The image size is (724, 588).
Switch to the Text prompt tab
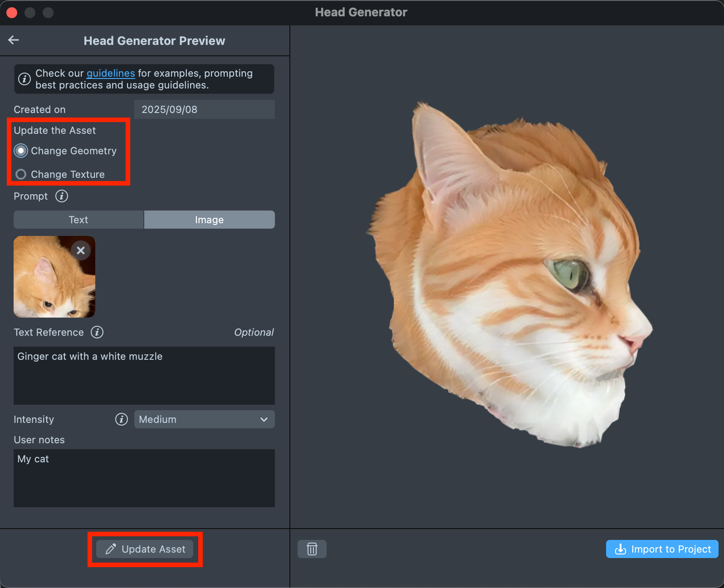point(78,220)
